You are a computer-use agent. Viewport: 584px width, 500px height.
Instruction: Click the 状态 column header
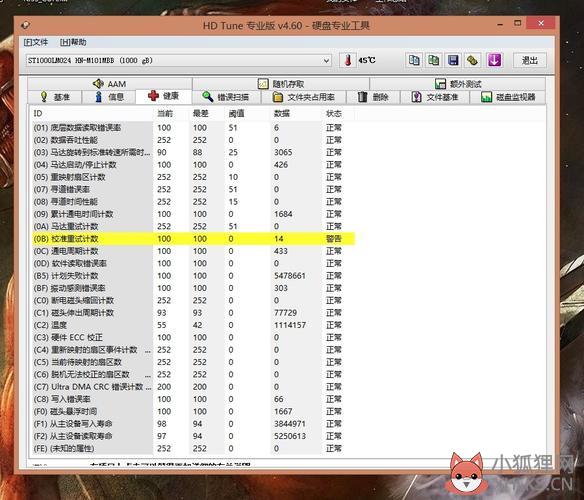pos(338,113)
